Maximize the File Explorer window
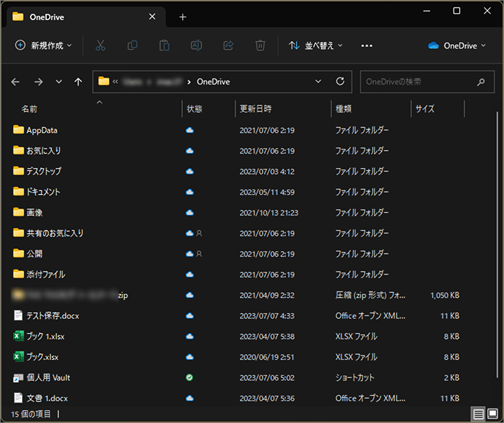Viewport: 504px width, 423px height. (457, 11)
